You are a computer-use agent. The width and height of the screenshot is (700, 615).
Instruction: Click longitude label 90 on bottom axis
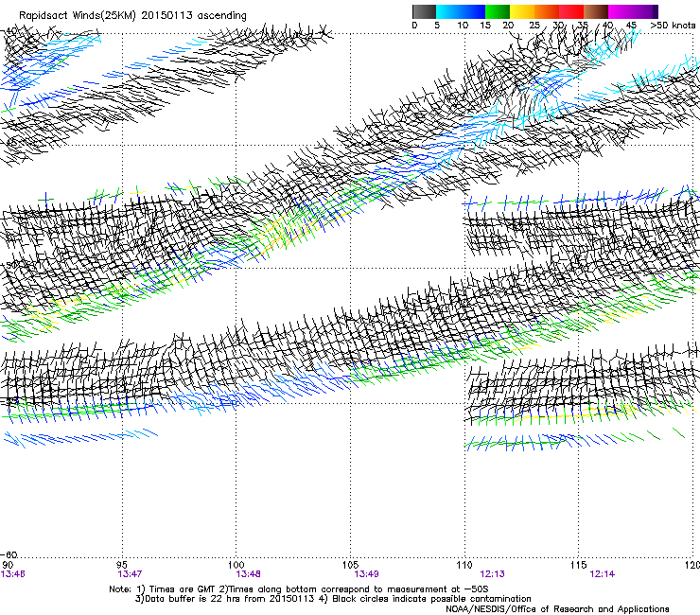click(x=8, y=565)
